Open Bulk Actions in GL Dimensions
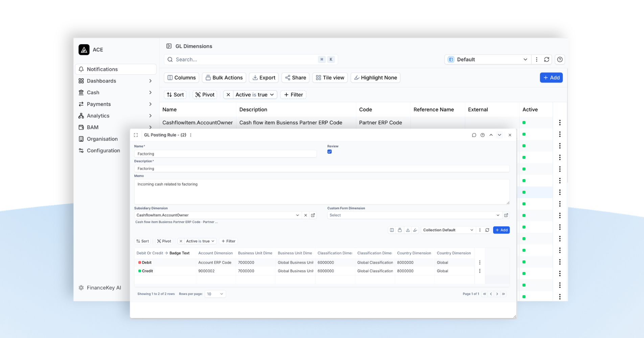This screenshot has width=644, height=338. 224,78
